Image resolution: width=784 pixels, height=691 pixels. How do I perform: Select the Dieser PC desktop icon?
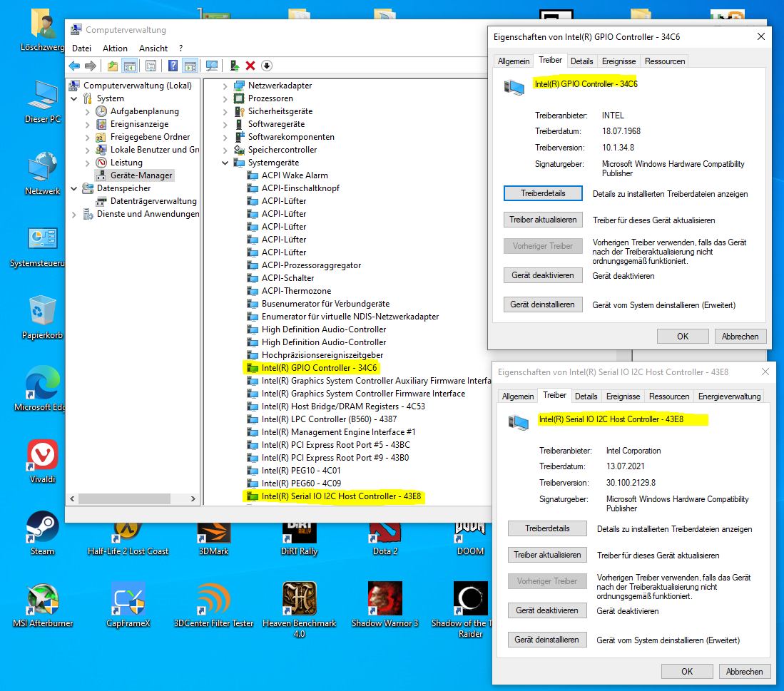pyautogui.click(x=43, y=101)
